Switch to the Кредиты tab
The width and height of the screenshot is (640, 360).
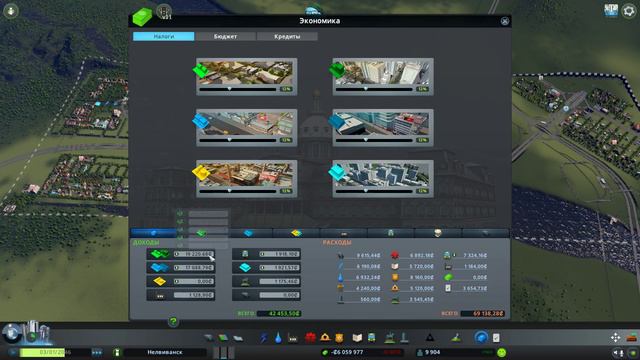[x=287, y=36]
